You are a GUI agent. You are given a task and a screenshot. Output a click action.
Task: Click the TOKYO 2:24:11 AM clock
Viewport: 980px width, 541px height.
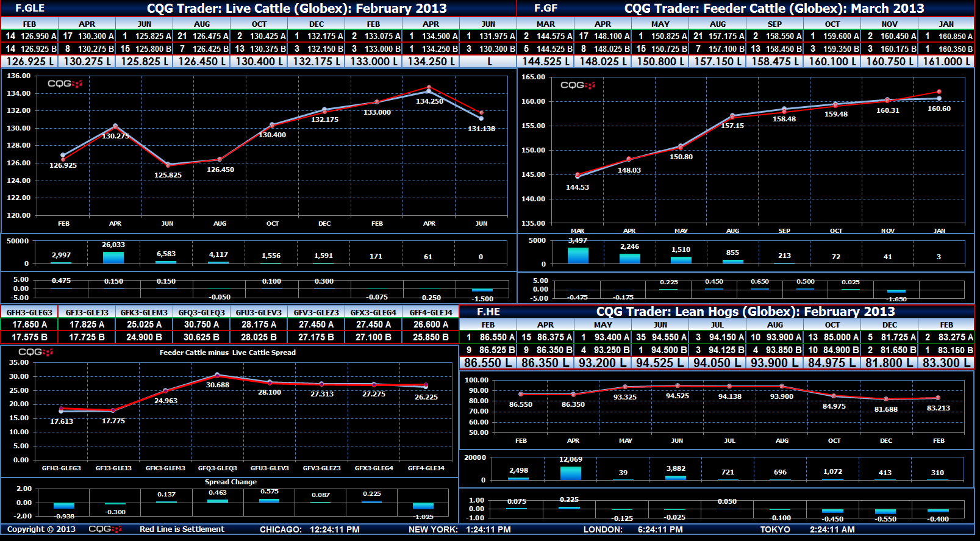pos(807,529)
